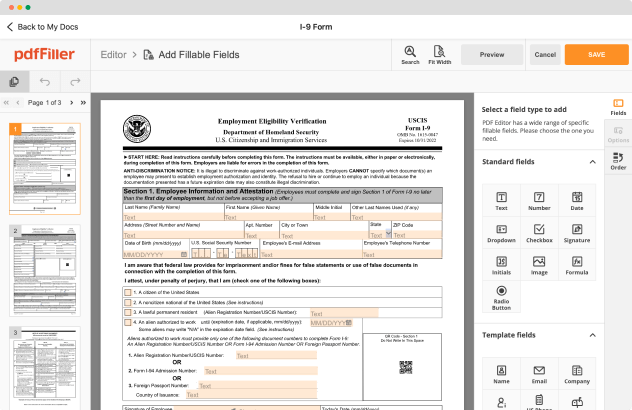Click the Employee's E-mail Address field
The image size is (632, 410).
point(311,254)
